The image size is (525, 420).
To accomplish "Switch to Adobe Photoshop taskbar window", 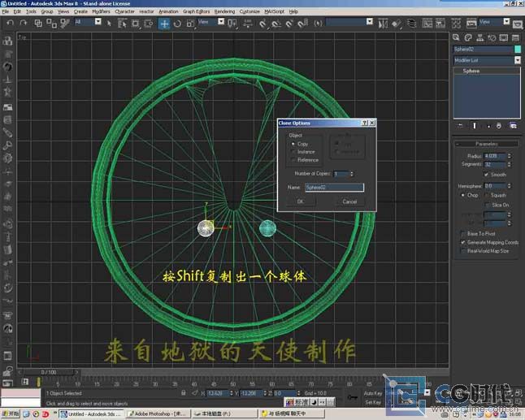I will coord(158,414).
